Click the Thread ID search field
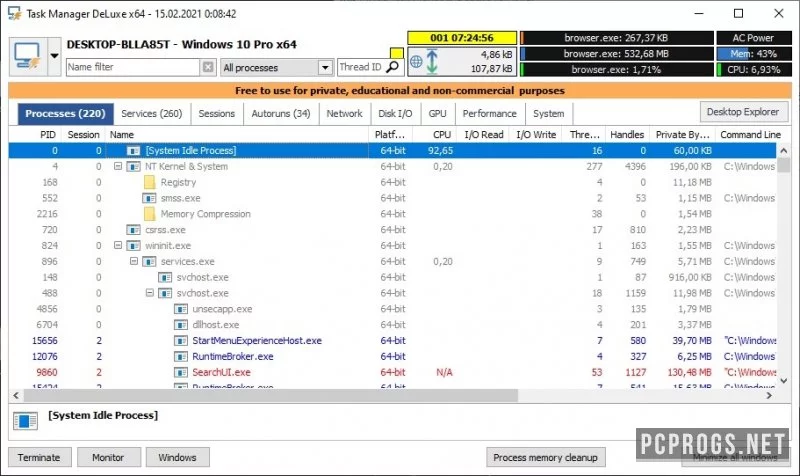Image resolution: width=800 pixels, height=476 pixels. pyautogui.click(x=361, y=67)
